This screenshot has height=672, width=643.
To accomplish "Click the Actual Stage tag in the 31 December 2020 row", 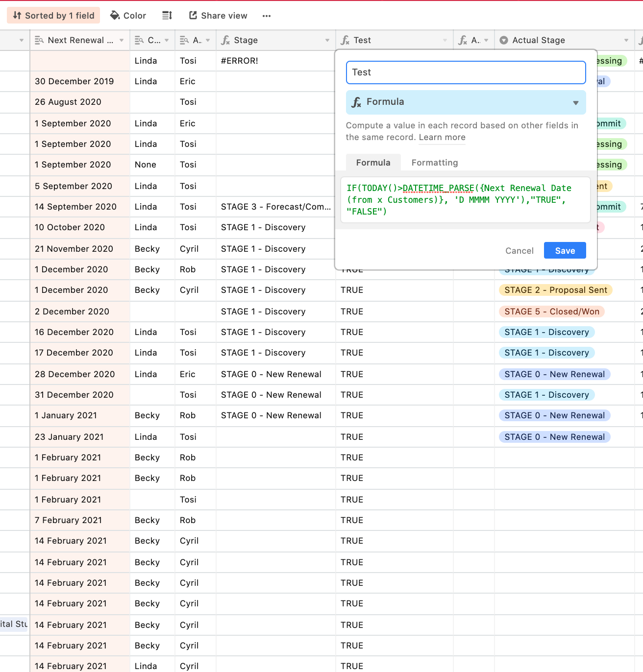I will click(546, 395).
